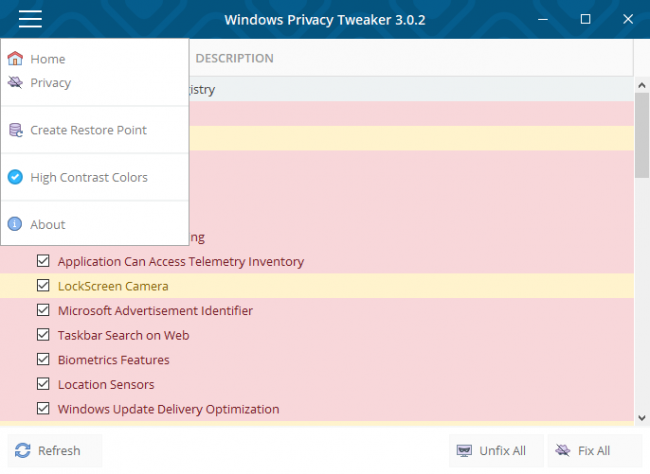
Task: Click the Refresh button label
Action: coord(59,450)
